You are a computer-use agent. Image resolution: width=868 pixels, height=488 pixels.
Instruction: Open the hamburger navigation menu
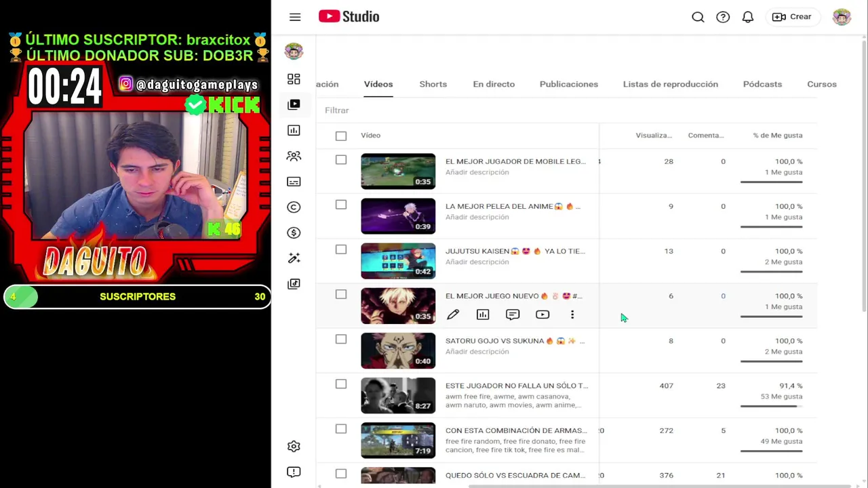click(295, 17)
